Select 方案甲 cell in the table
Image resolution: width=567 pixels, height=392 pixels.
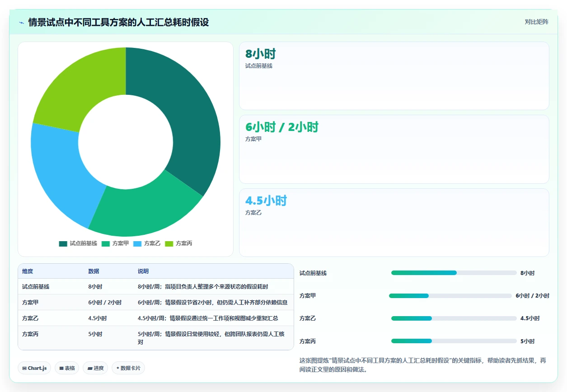pyautogui.click(x=30, y=303)
